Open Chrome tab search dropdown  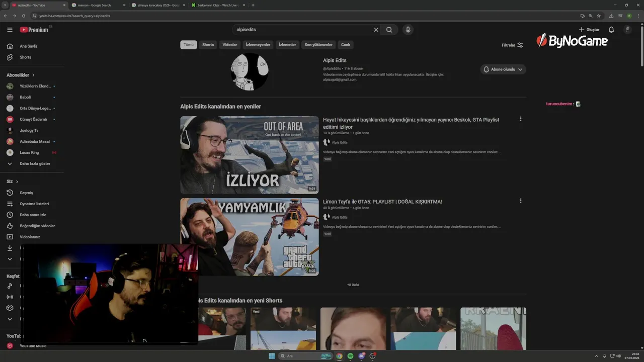point(5,5)
